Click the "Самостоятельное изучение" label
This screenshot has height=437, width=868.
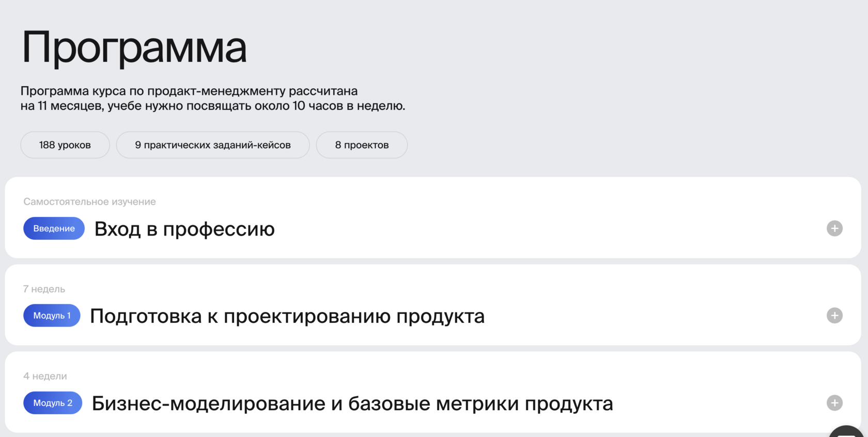point(89,201)
